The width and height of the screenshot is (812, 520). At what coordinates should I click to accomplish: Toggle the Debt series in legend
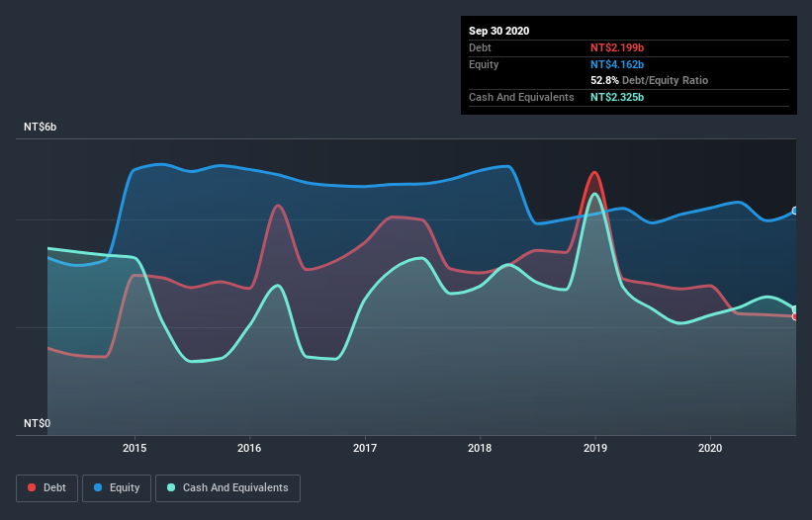(47, 488)
